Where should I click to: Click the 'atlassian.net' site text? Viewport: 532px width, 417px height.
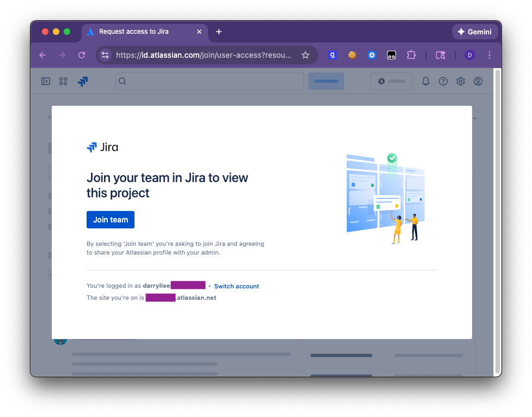196,298
